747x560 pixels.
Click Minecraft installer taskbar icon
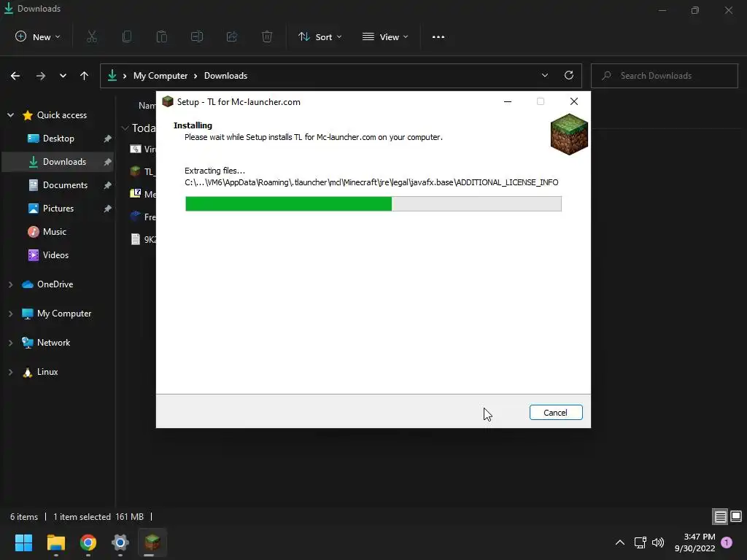point(152,542)
